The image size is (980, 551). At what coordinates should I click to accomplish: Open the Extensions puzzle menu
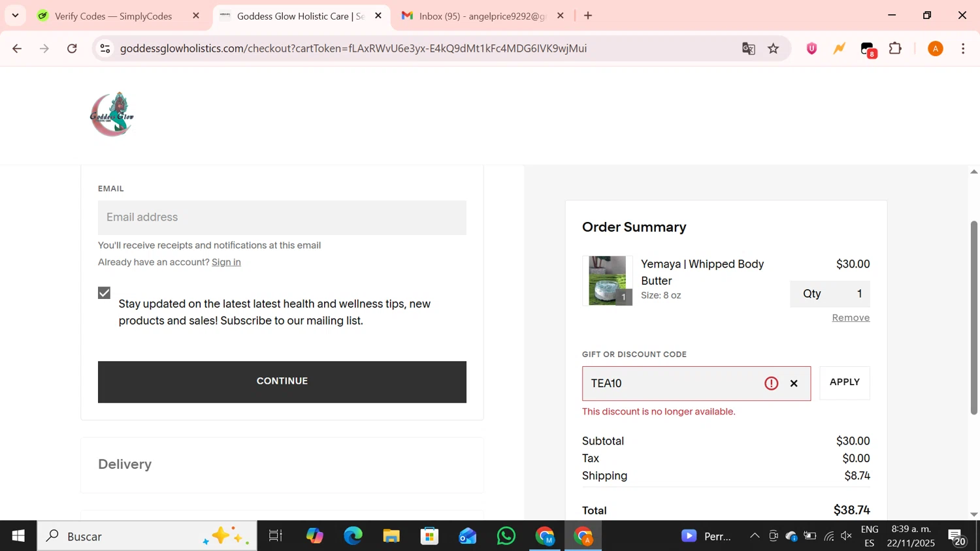pyautogui.click(x=895, y=48)
